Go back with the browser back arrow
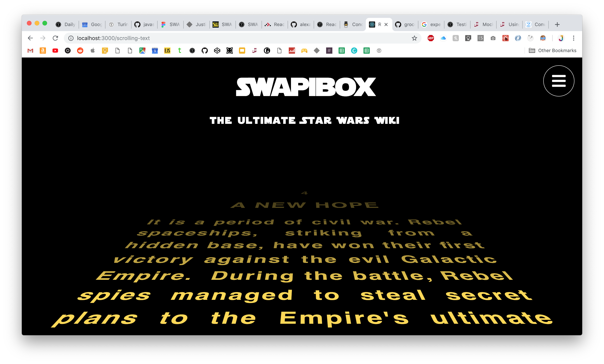604x364 pixels. [x=30, y=38]
